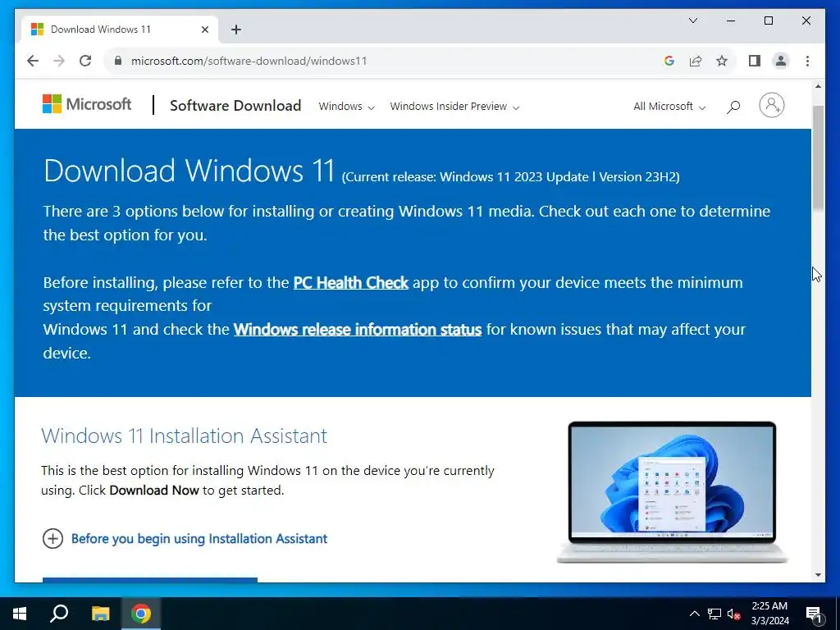
Task: Click the scrollbar down arrow
Action: pos(818,575)
